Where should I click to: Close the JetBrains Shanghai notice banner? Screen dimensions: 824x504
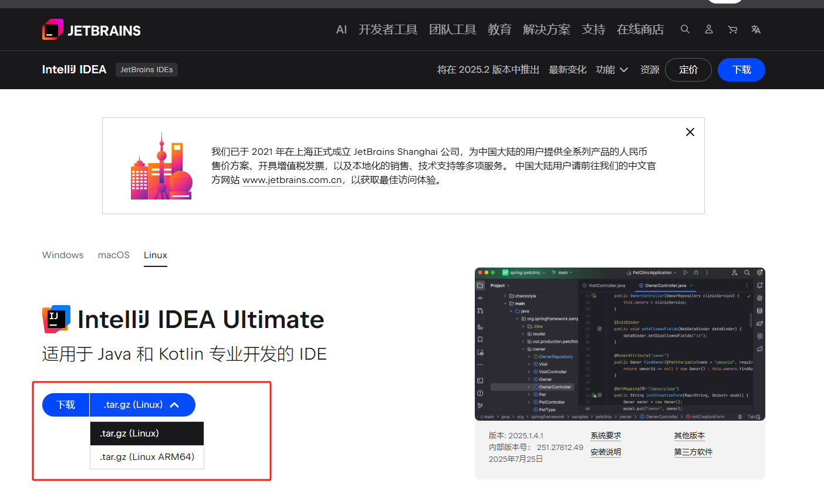coord(690,132)
